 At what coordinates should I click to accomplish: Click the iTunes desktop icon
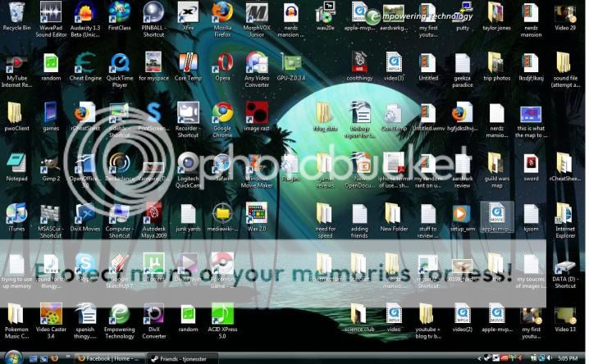pyautogui.click(x=16, y=213)
